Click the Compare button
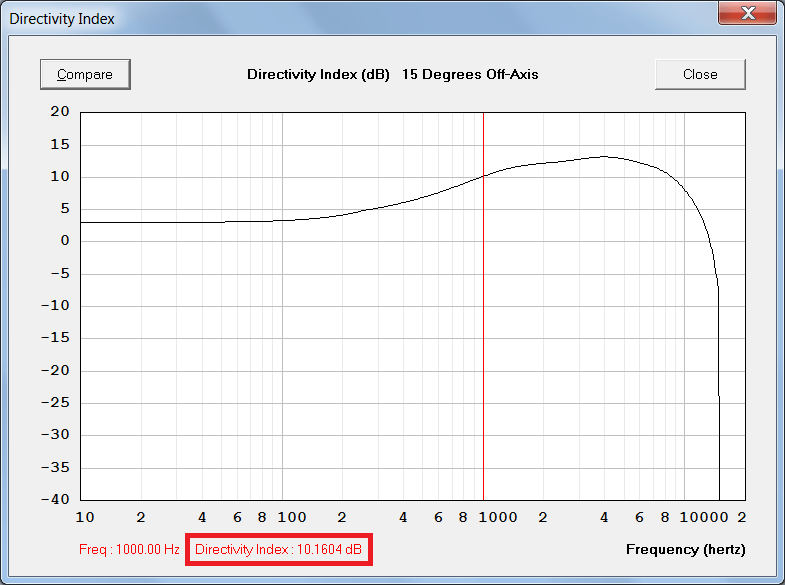 tap(85, 75)
